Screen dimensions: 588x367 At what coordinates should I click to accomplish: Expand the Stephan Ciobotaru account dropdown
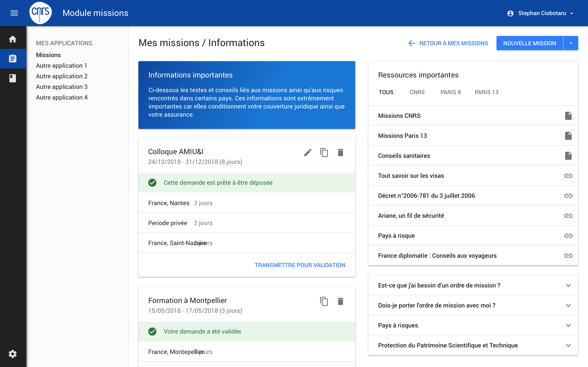tap(572, 13)
